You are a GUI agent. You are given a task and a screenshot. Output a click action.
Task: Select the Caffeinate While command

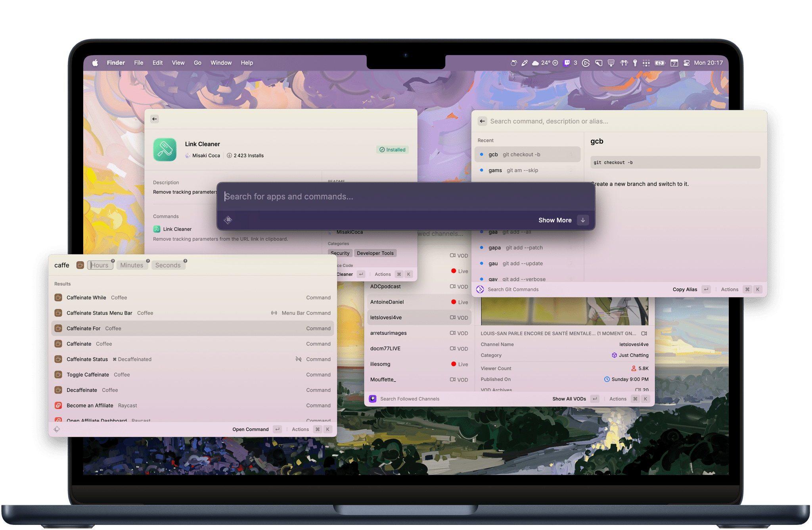click(193, 298)
